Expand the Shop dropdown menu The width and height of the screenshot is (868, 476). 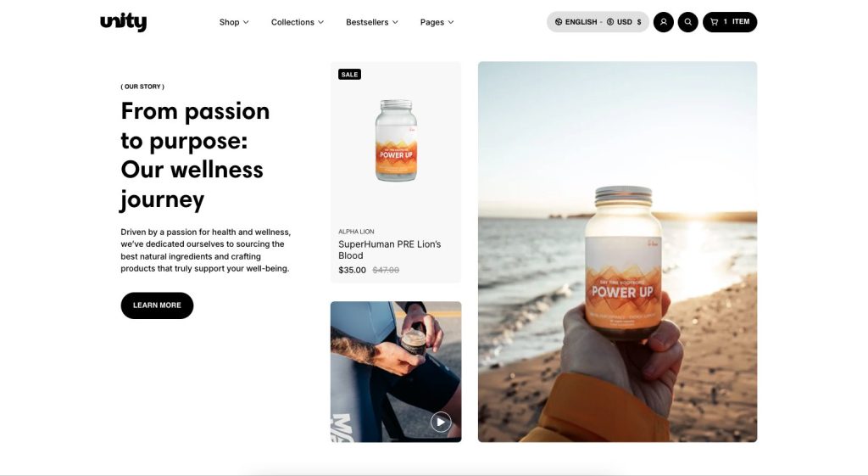coord(234,22)
